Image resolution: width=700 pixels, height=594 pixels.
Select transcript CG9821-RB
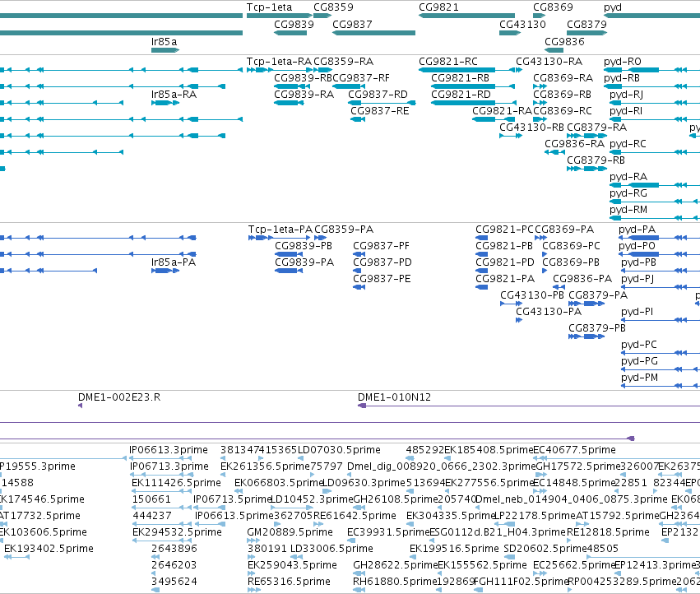(x=461, y=77)
